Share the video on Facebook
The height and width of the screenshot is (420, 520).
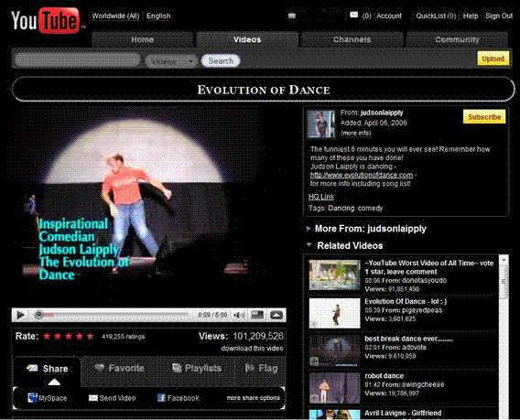click(x=179, y=398)
